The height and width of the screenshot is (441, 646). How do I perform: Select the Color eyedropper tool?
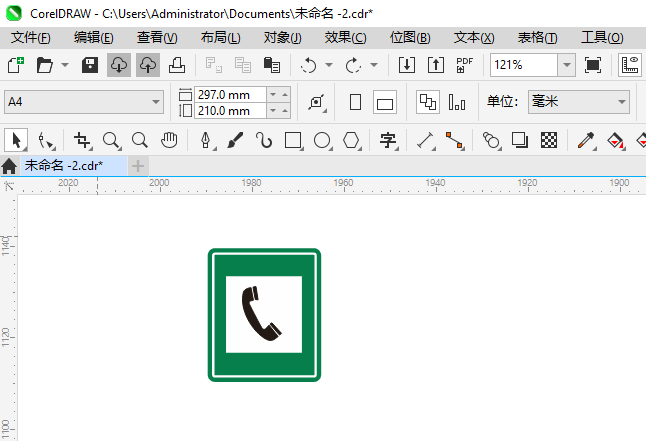586,140
